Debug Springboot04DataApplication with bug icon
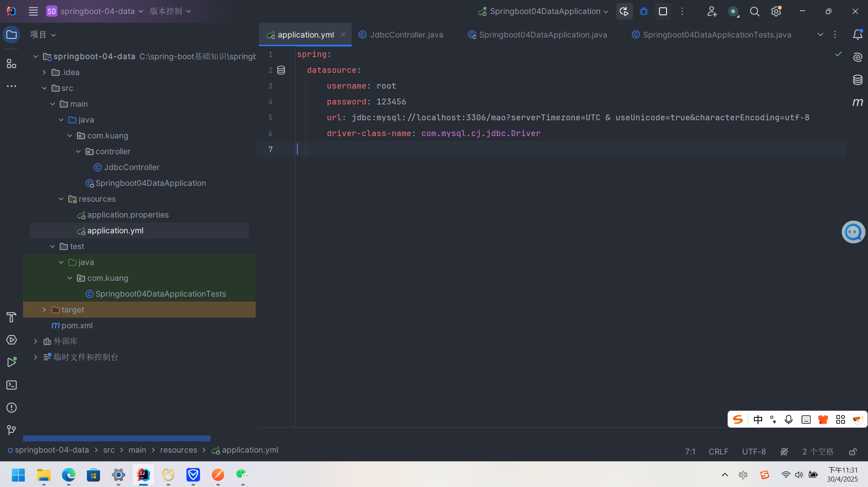Image resolution: width=868 pixels, height=487 pixels. 644,11
